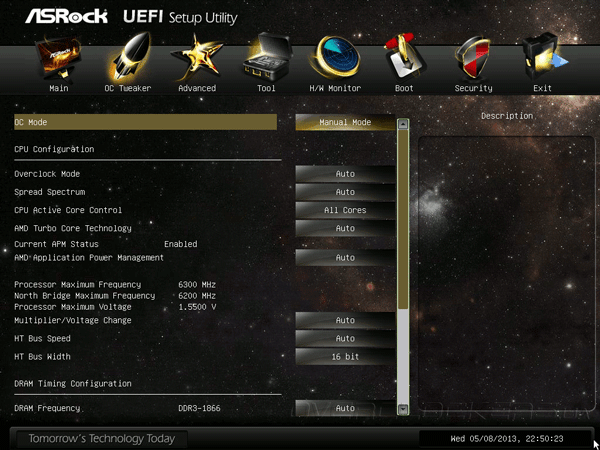Select the HT Bus Speed label
The width and height of the screenshot is (600, 450).
(42, 338)
